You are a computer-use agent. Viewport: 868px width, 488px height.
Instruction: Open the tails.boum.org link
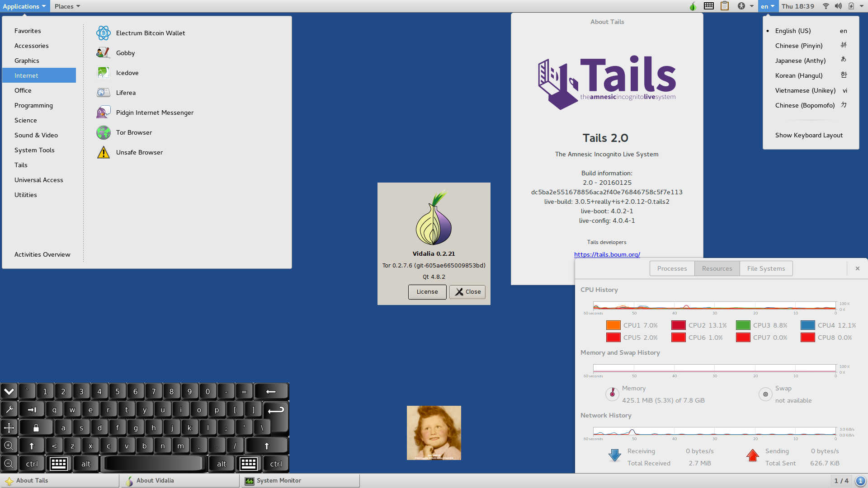point(607,254)
